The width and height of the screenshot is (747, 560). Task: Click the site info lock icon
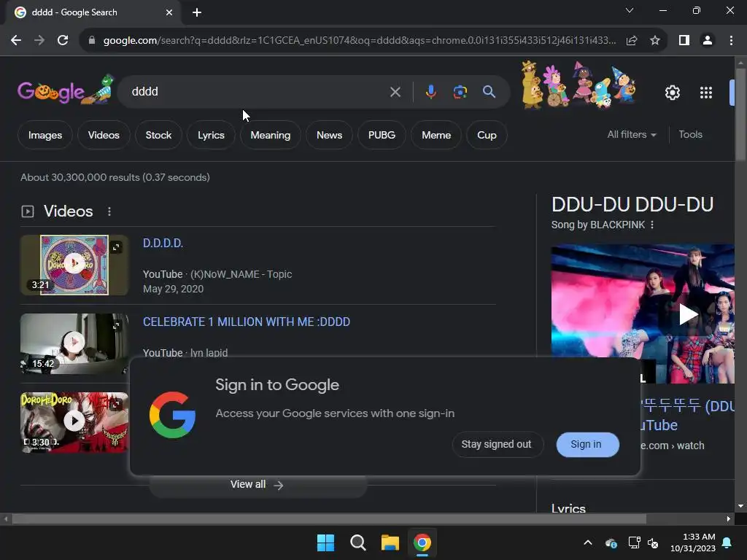coord(92,41)
